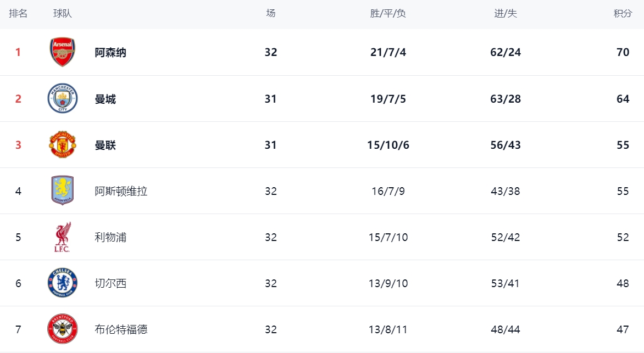Click the Chelsea club crest

coord(62,283)
